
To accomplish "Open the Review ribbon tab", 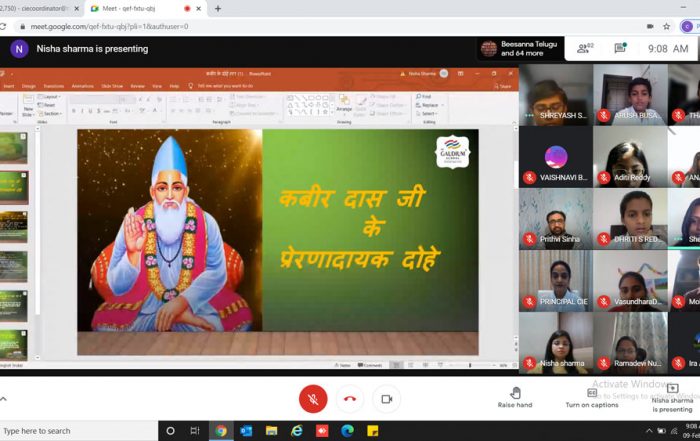I will (x=138, y=86).
